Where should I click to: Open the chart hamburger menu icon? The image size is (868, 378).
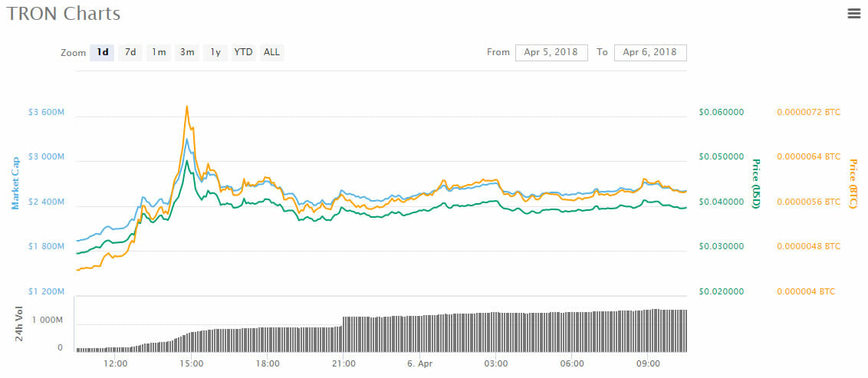pyautogui.click(x=853, y=13)
